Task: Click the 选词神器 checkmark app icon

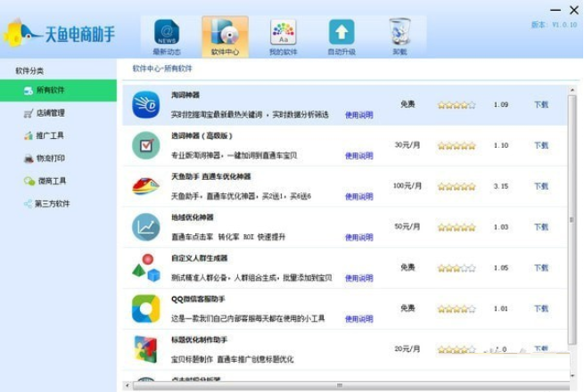Action: click(145, 145)
